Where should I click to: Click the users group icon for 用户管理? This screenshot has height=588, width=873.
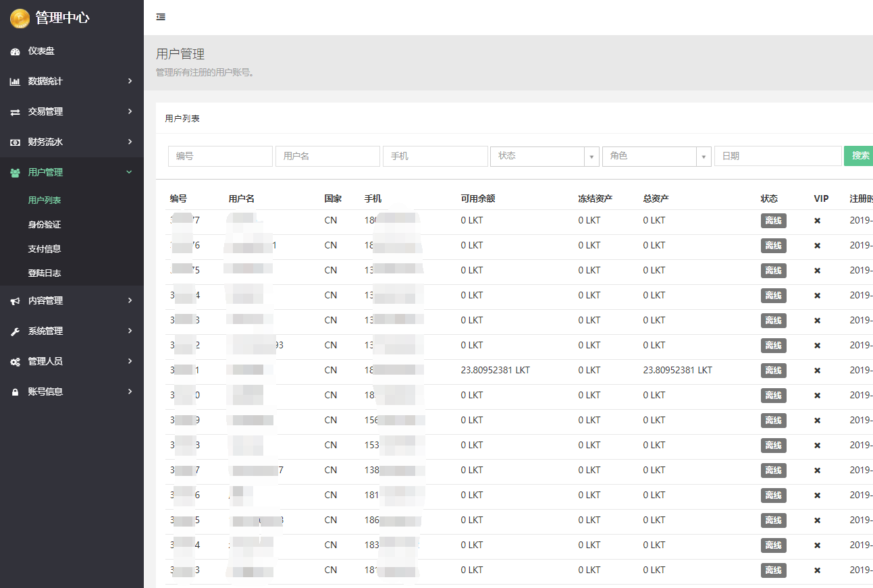[15, 173]
